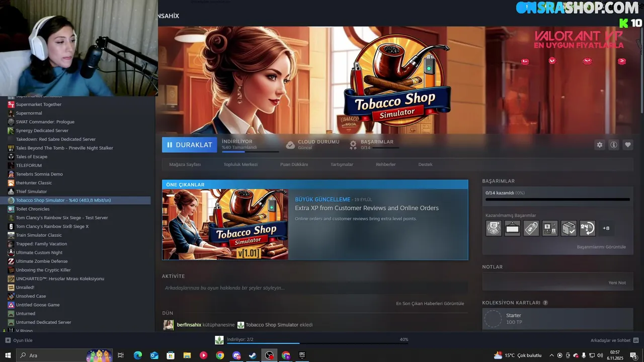Open the berfinsahix profile link
The image size is (644, 362).
(189, 325)
